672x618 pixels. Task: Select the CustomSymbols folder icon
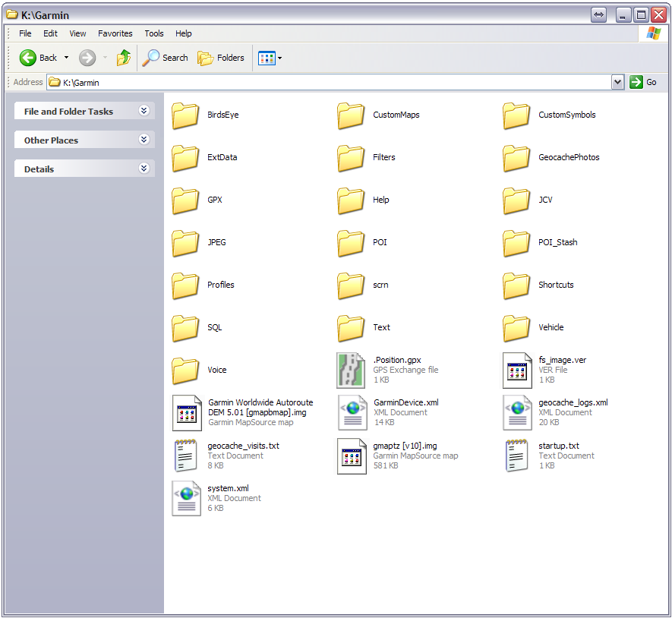click(x=516, y=115)
